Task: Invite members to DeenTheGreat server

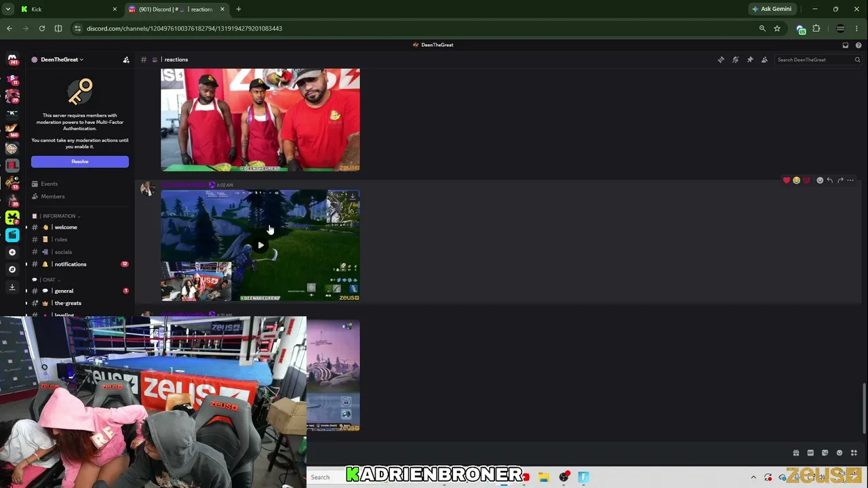Action: pos(126,60)
